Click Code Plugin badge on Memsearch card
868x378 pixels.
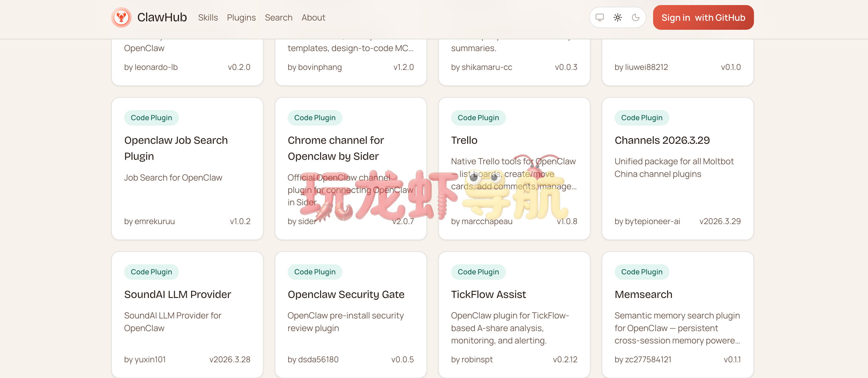coord(642,272)
